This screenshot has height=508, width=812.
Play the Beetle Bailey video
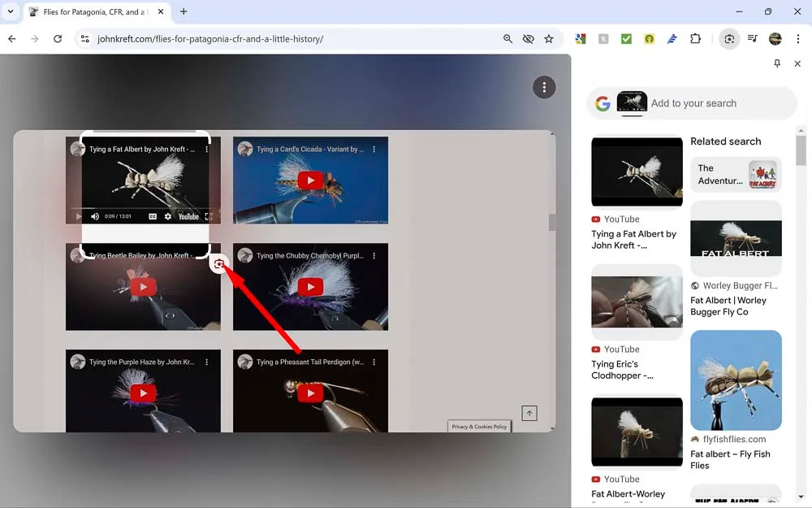(x=144, y=287)
